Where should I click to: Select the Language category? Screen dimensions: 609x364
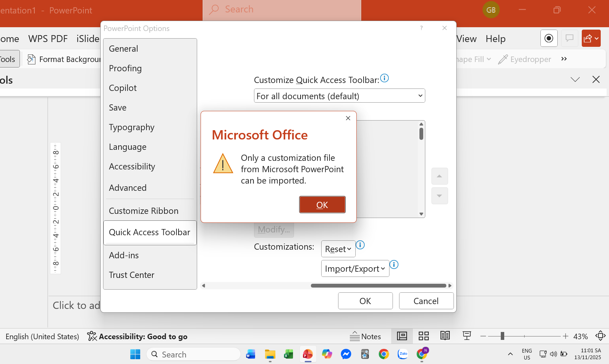point(150,147)
